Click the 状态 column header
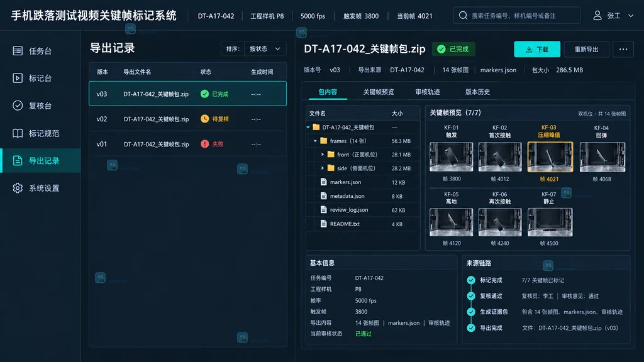Image resolution: width=644 pixels, height=362 pixels. coord(206,72)
